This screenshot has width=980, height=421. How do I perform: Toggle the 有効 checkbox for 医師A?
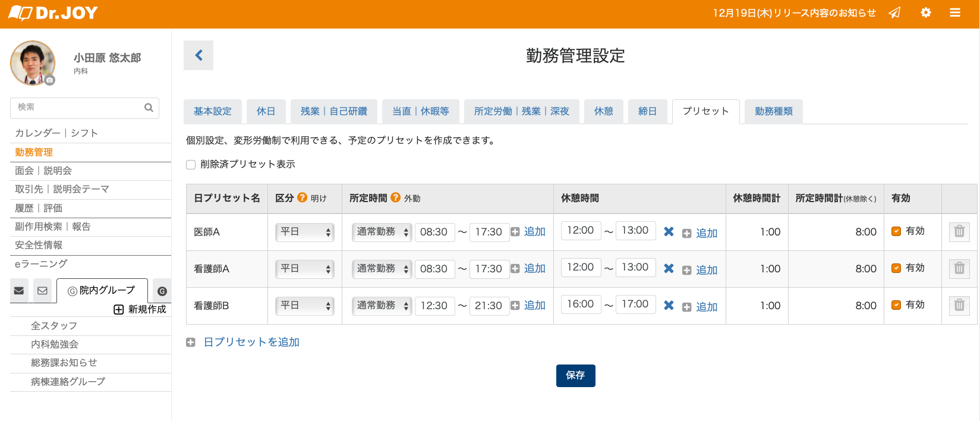coord(896,231)
